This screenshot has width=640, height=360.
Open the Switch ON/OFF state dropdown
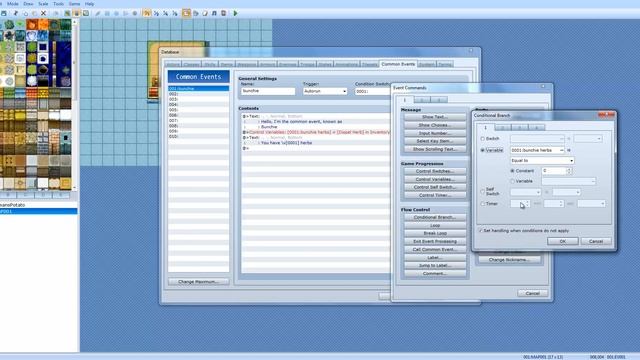coord(588,139)
